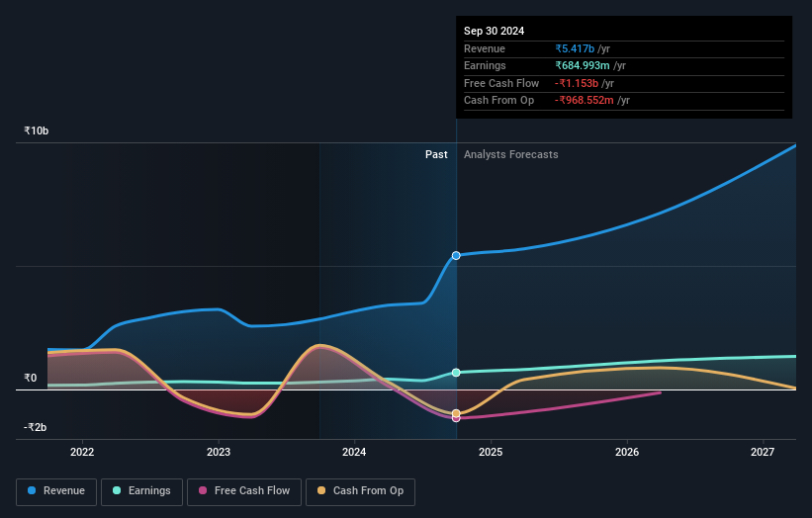Click the 2025 x-axis label
The image size is (812, 518).
[491, 453]
